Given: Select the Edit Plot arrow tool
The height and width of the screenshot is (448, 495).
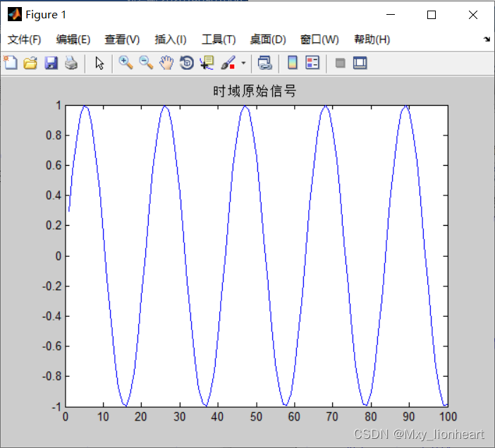Looking at the screenshot, I should tap(99, 63).
